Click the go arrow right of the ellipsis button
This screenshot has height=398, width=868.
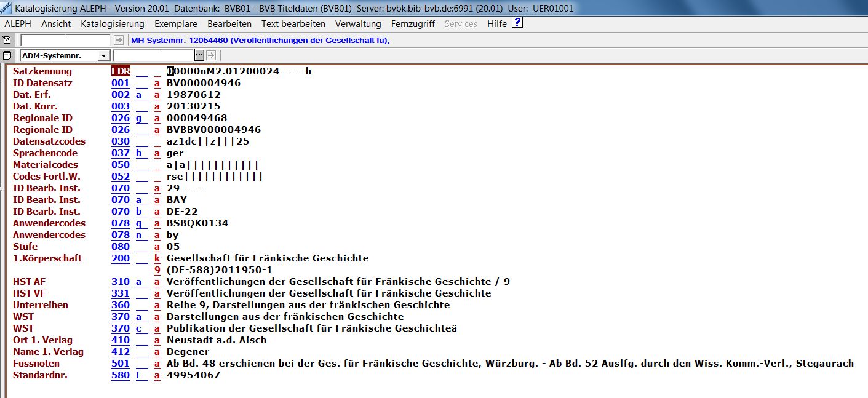(210, 55)
